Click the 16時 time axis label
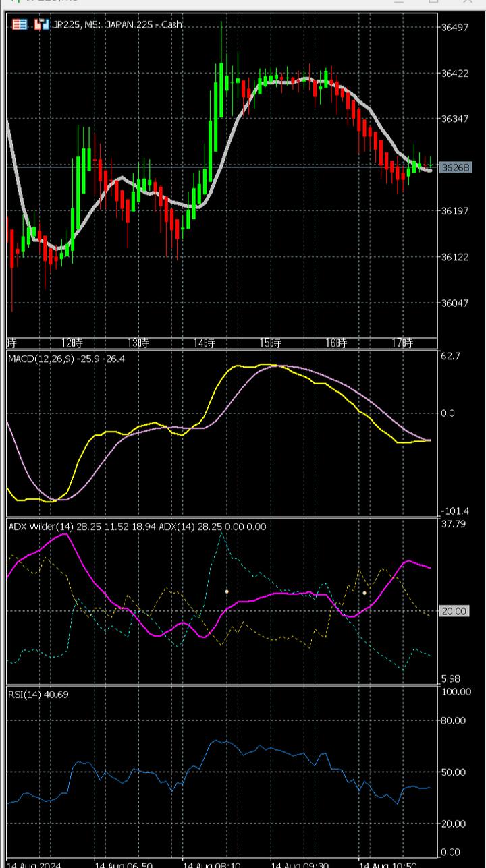This screenshot has width=486, height=868. point(337,343)
